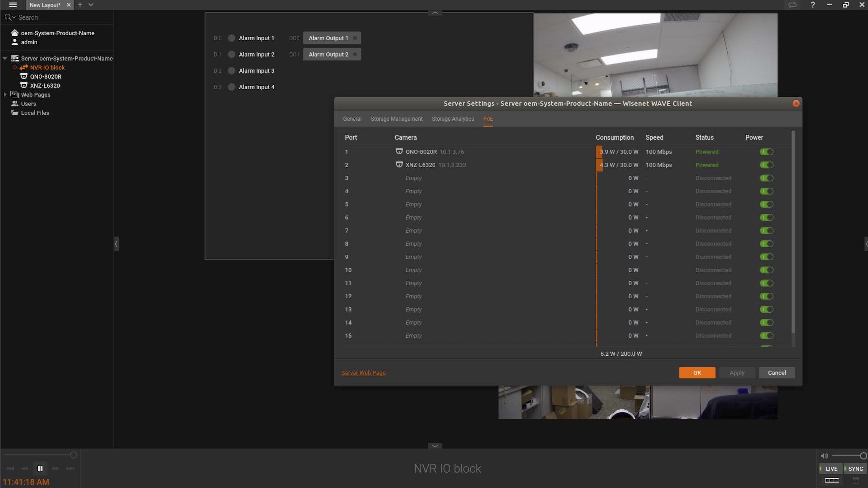Toggle power for port 3
The image size is (868, 488).
point(766,178)
